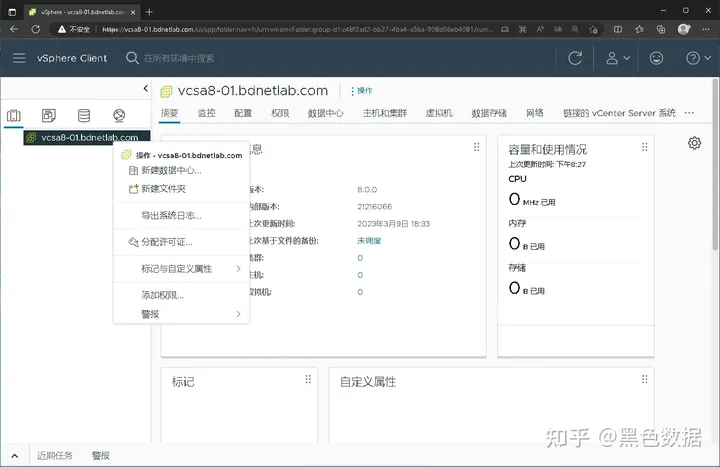Select the VMs and Templates inventory icon
Viewport: 720px width, 467px height.
(x=49, y=115)
